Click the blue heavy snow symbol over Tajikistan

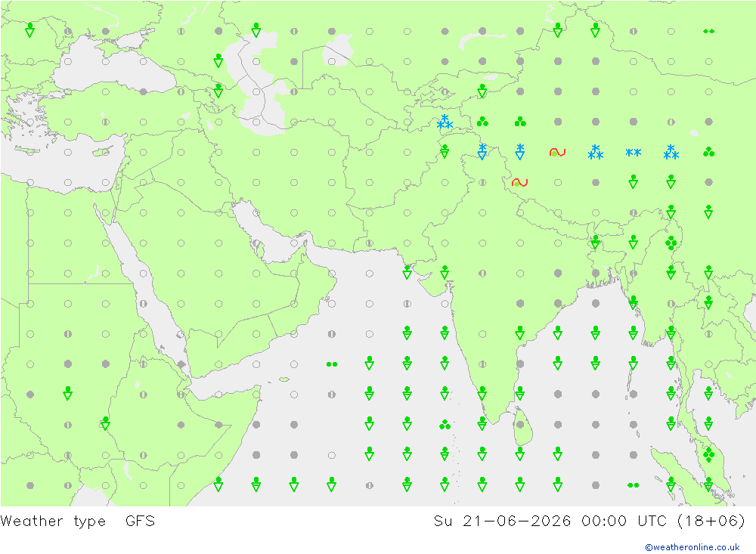point(445,122)
